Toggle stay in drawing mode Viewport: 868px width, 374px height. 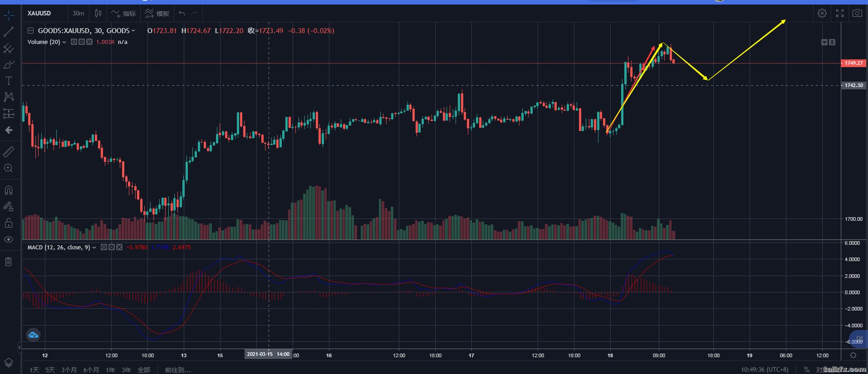coord(9,207)
